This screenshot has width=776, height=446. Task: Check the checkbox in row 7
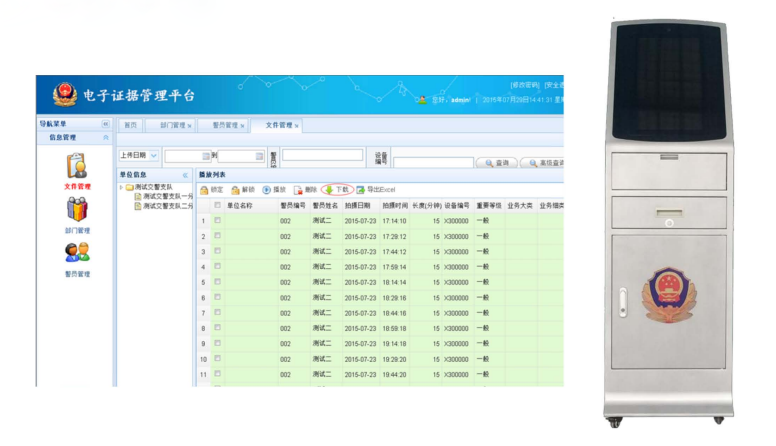[217, 312]
